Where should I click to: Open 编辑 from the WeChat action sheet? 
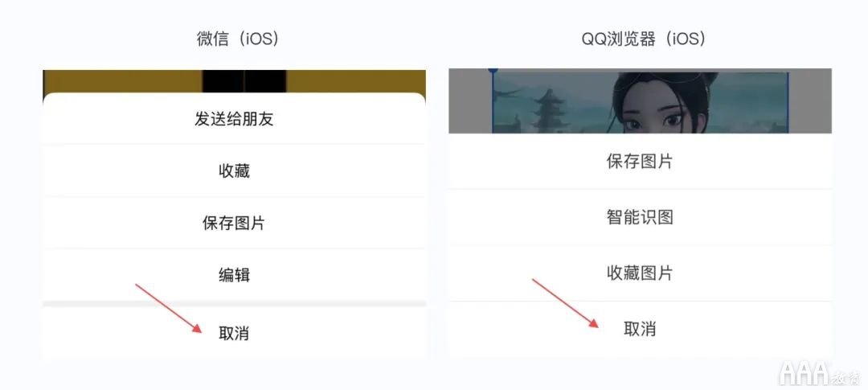coord(234,275)
